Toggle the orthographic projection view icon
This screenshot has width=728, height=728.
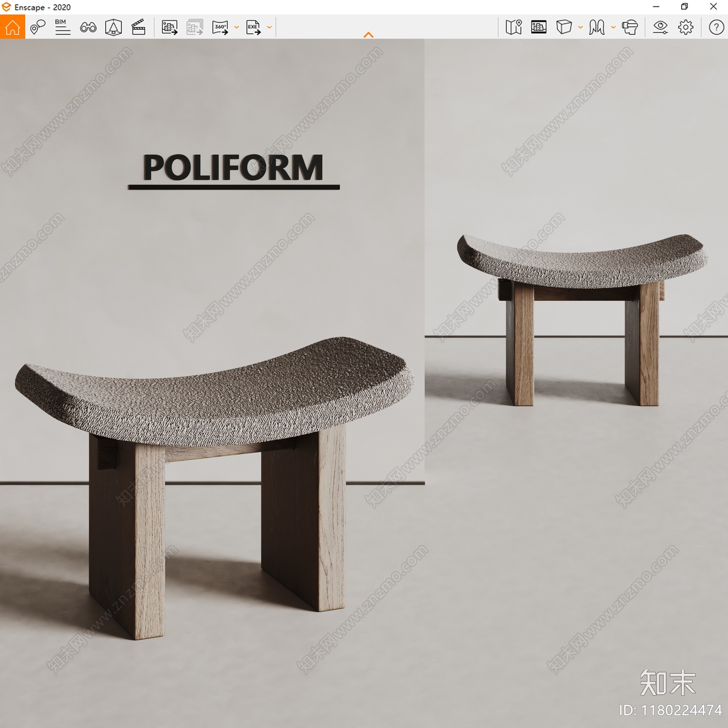click(x=113, y=27)
